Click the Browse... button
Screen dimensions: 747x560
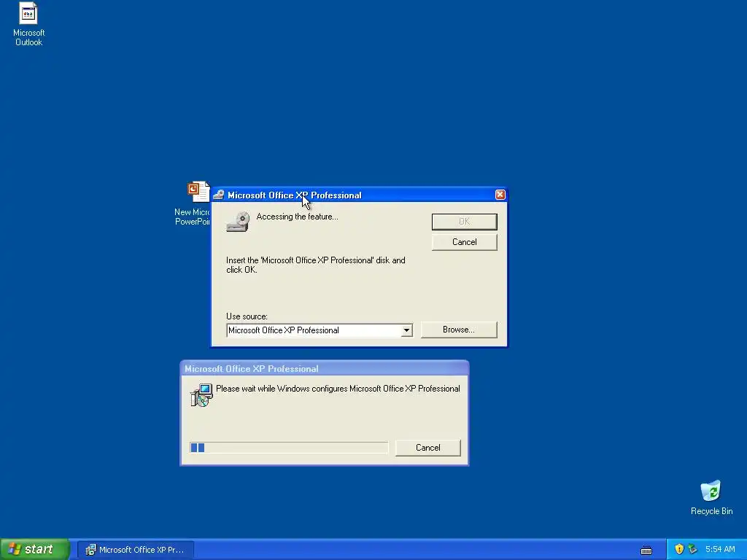pyautogui.click(x=459, y=330)
